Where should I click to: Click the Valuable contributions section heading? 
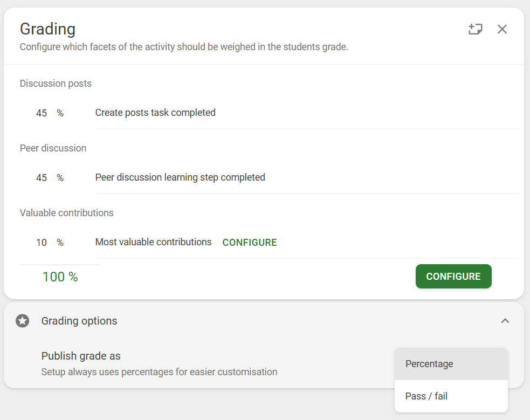pyautogui.click(x=67, y=213)
